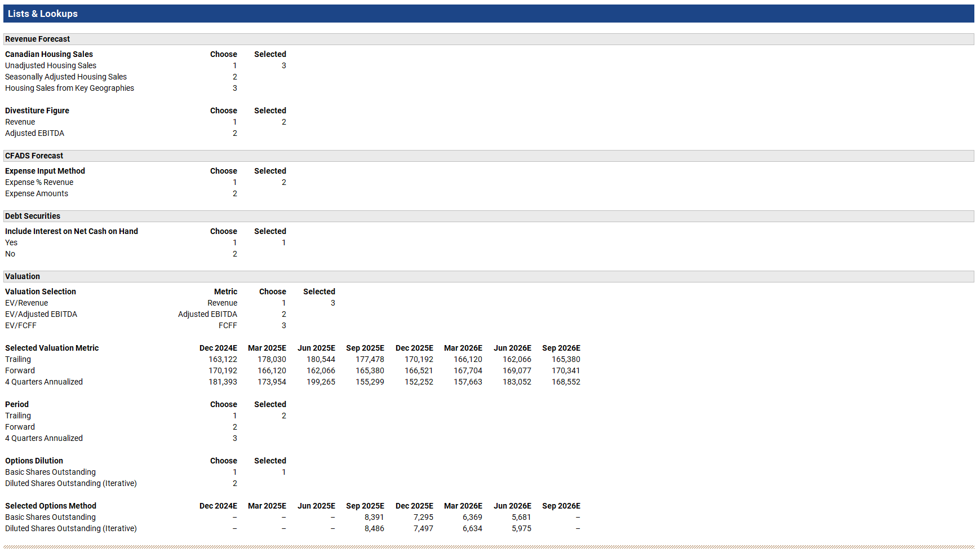Select the Expense Amounts option label

[37, 193]
